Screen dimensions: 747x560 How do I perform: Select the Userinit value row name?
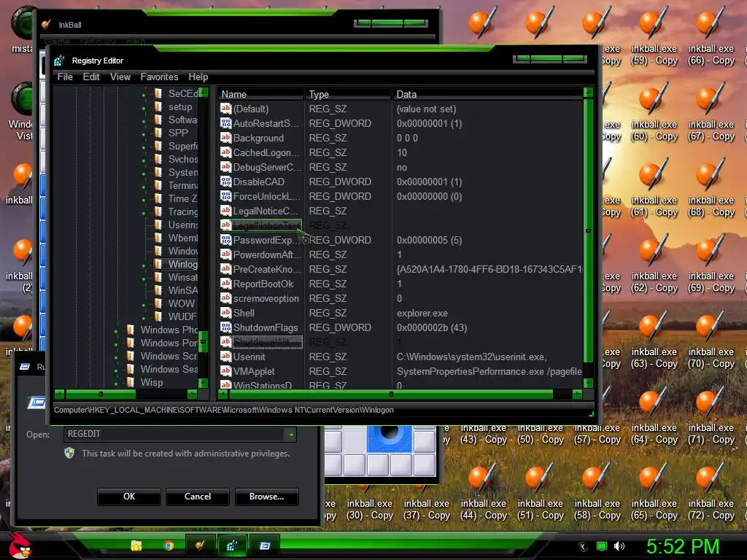tap(249, 356)
